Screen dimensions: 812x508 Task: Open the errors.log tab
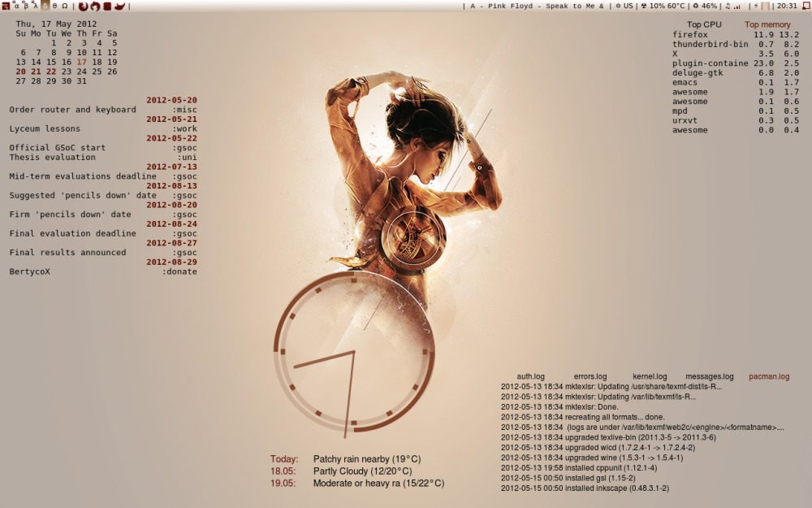tap(590, 377)
